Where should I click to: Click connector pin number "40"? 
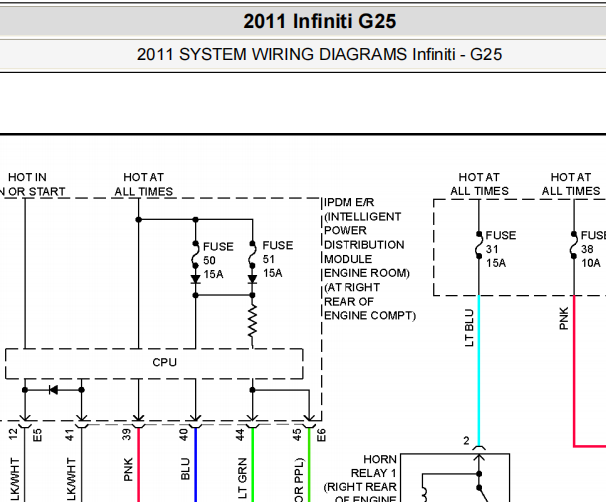[x=184, y=434]
